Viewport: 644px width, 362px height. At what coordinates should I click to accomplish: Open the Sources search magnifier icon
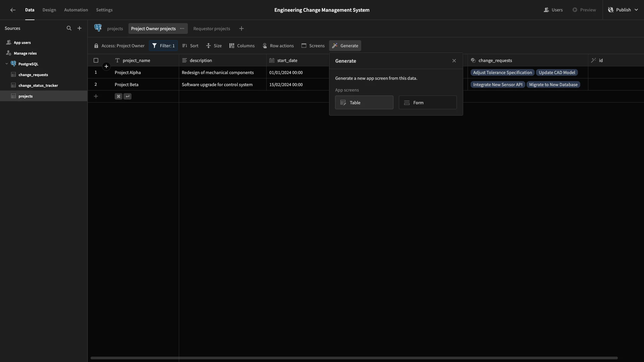pyautogui.click(x=69, y=28)
